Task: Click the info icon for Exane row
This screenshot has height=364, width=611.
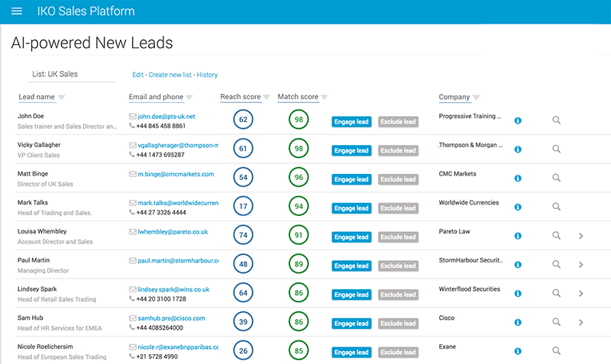Action: 518,352
